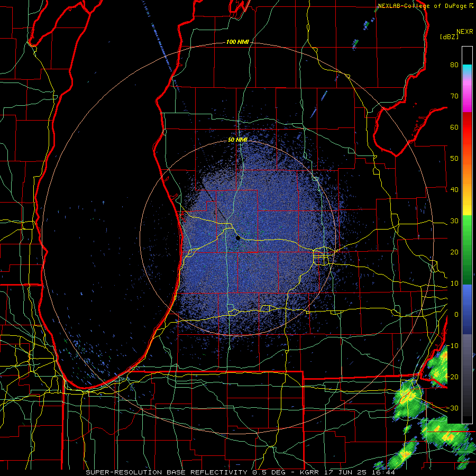The height and width of the screenshot is (476, 476).
Task: Click the 40 value on the dBZ scale
Action: coord(454,189)
